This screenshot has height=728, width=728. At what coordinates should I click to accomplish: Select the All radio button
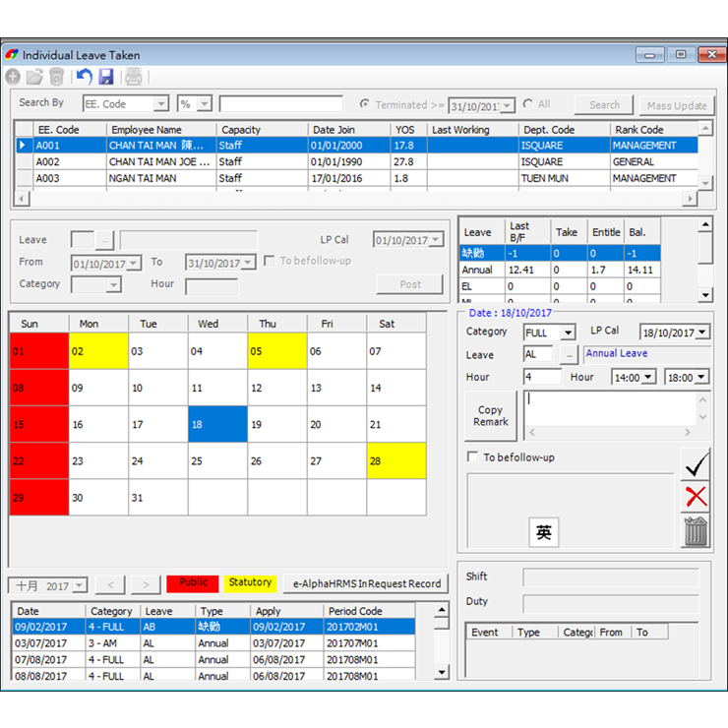[x=528, y=104]
